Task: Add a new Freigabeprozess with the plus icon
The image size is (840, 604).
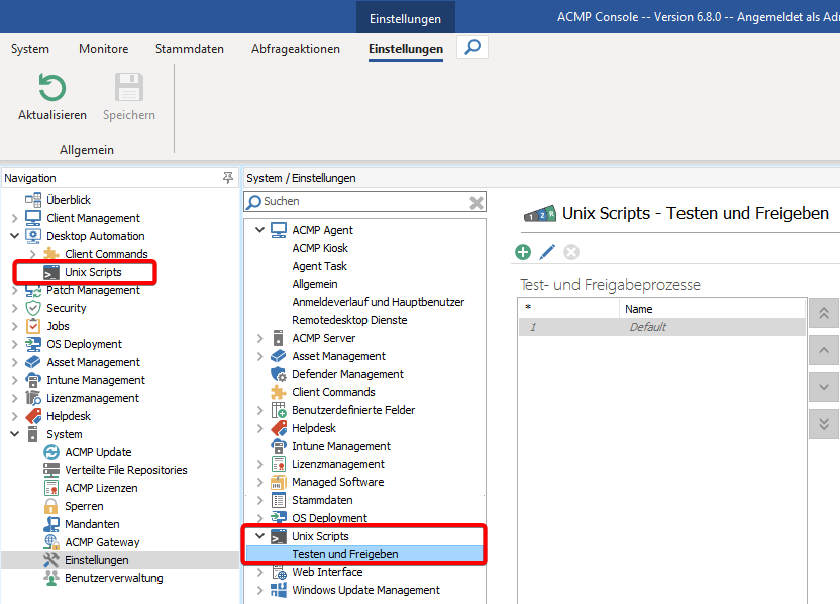Action: (522, 252)
